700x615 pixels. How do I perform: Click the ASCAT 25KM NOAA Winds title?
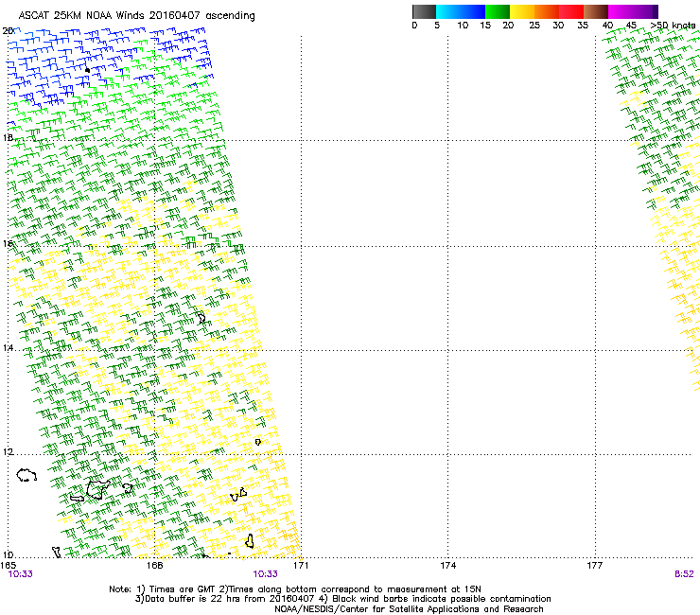pos(136,16)
